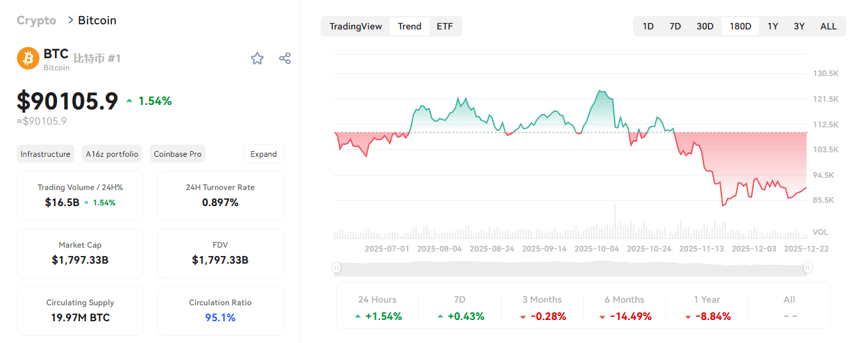Select the Trend chart tab

tap(410, 26)
